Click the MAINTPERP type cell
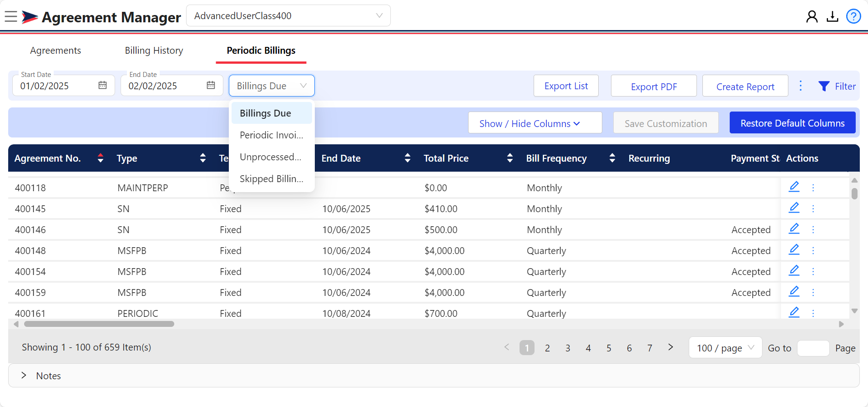 click(143, 188)
